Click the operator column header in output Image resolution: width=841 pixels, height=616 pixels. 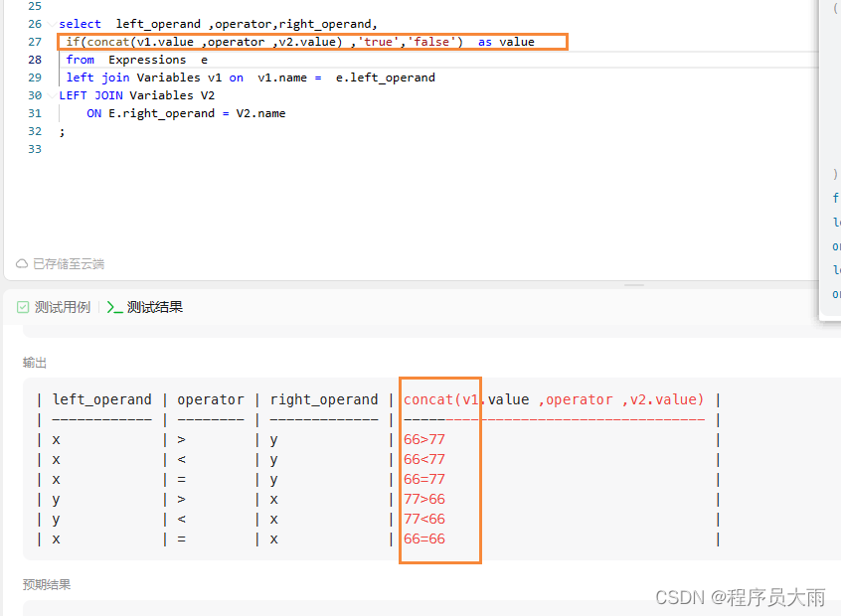pyautogui.click(x=211, y=400)
